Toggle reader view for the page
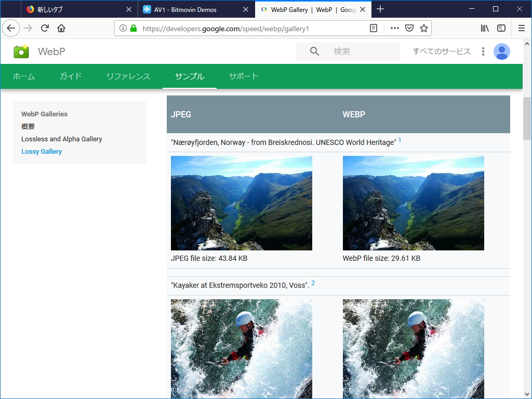The image size is (532, 399). click(373, 28)
